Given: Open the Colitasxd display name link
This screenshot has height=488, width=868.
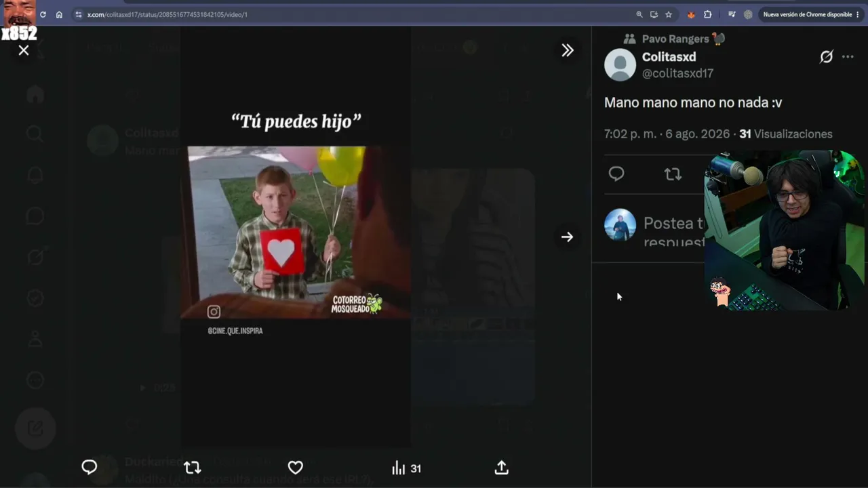Looking at the screenshot, I should click(x=669, y=57).
